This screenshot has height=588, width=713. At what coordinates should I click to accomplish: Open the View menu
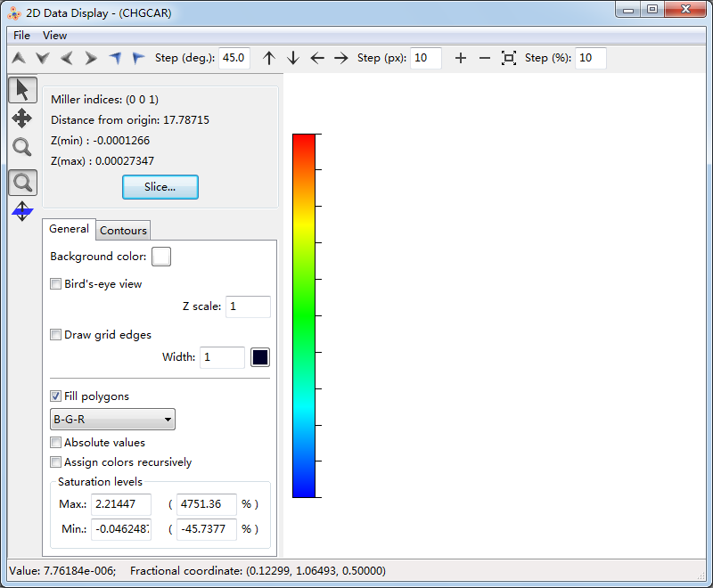pyautogui.click(x=54, y=36)
